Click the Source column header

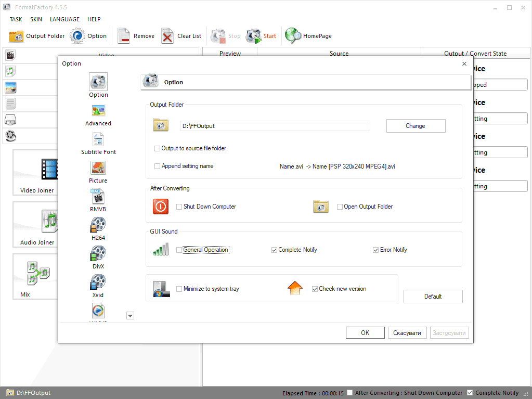coord(339,53)
